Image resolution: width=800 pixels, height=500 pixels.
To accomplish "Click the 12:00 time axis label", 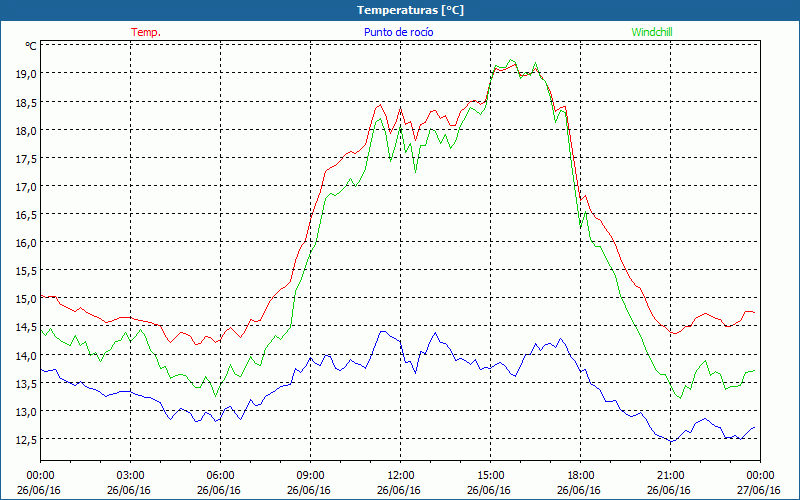I will pos(401,476).
